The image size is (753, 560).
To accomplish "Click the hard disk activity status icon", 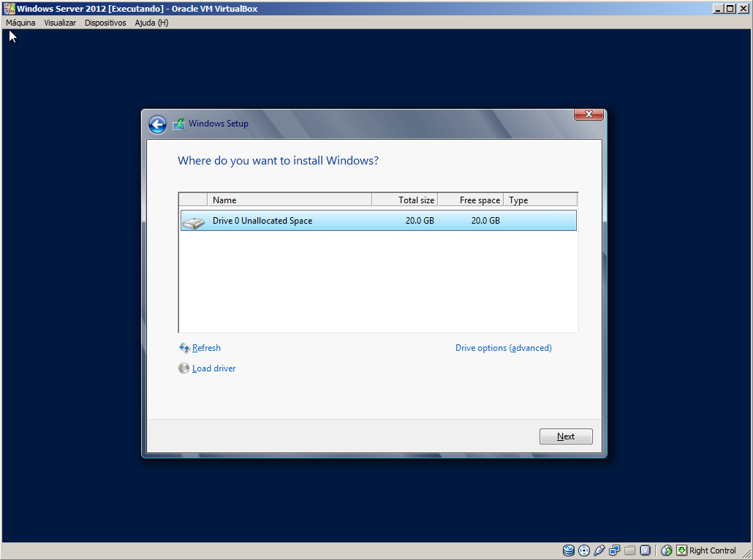I will tap(569, 550).
